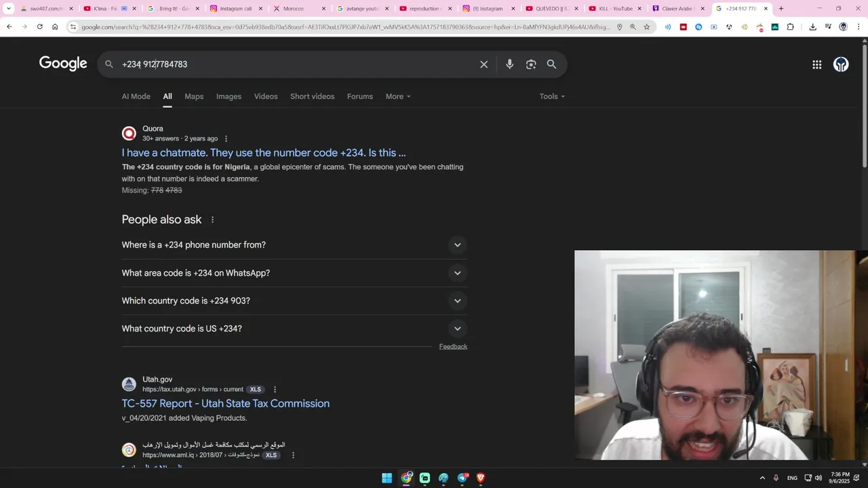The width and height of the screenshot is (868, 488).
Task: Open media controls icon in toolbar
Action: [828, 27]
